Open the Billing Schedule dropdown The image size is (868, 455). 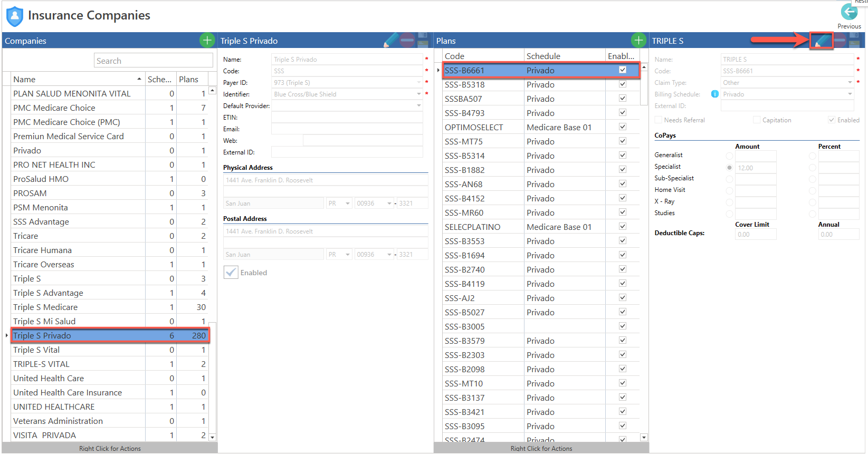(850, 94)
